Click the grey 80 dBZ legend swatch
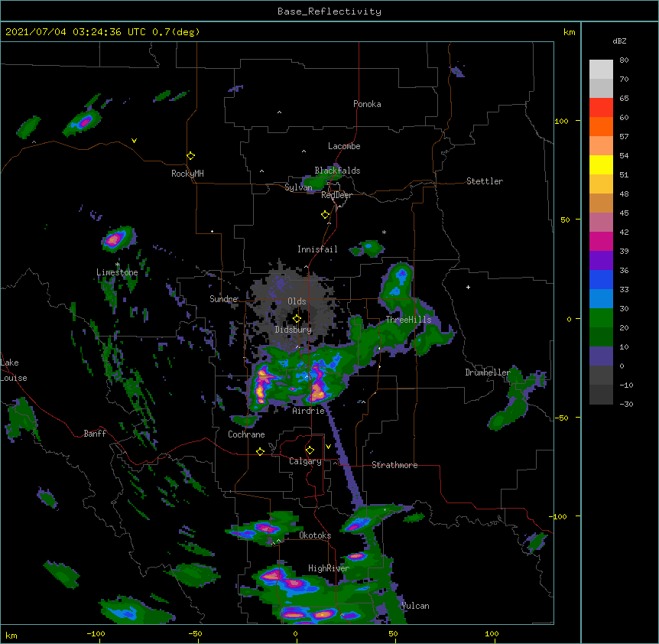 tap(601, 70)
